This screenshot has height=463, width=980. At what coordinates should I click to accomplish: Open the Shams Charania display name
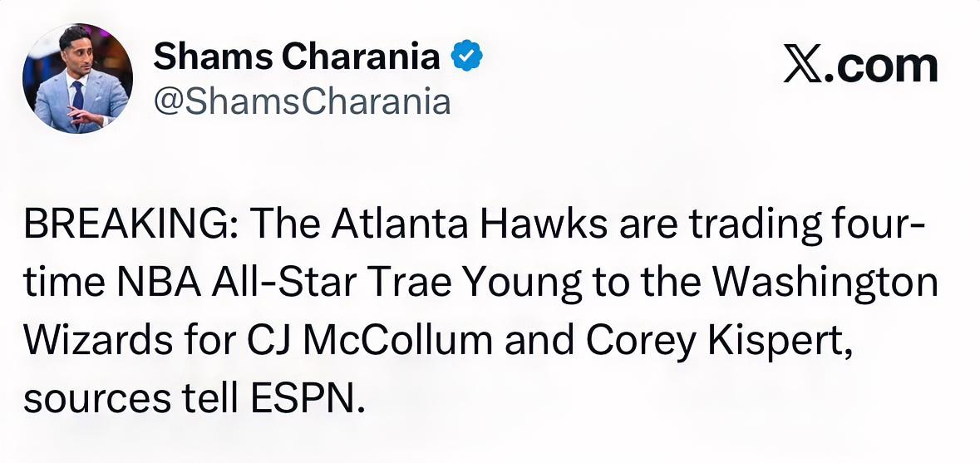tap(297, 57)
